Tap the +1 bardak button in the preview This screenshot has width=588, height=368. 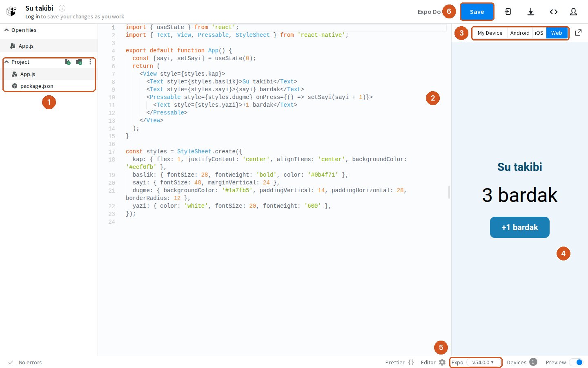click(x=520, y=227)
